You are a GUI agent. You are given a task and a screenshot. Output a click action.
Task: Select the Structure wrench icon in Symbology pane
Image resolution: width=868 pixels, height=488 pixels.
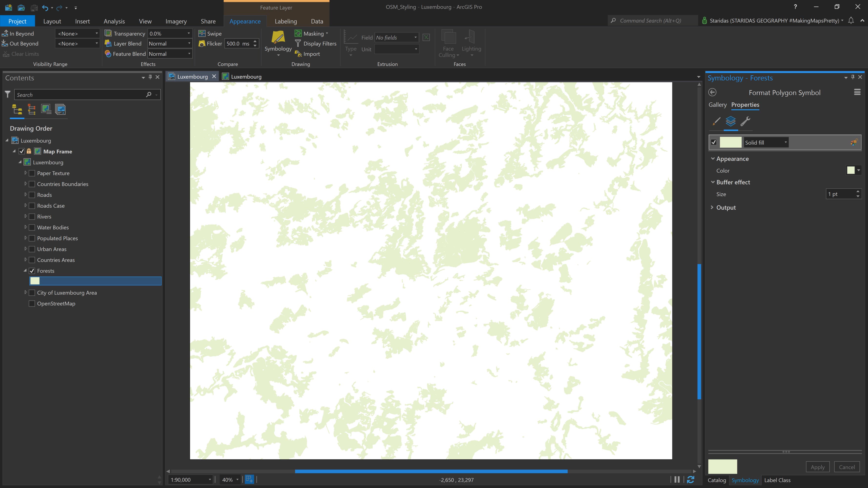pos(746,122)
